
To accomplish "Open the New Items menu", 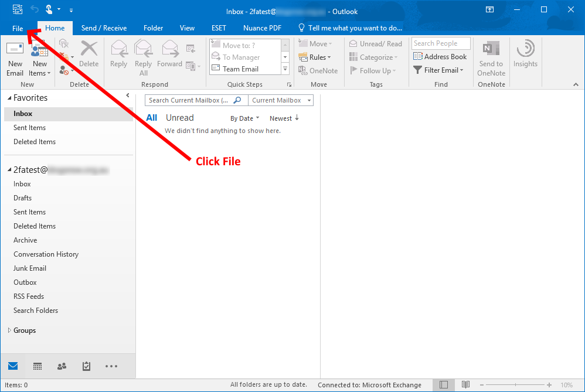I will 39,59.
